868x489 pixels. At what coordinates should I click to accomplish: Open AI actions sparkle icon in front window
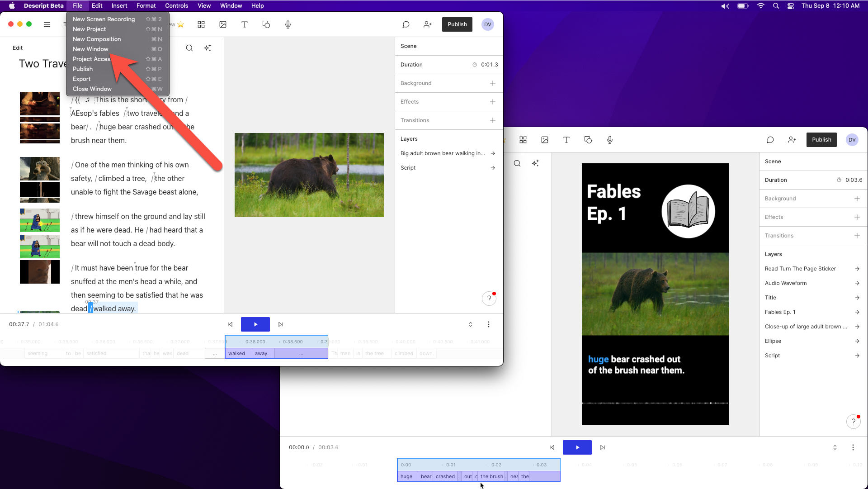tap(208, 48)
